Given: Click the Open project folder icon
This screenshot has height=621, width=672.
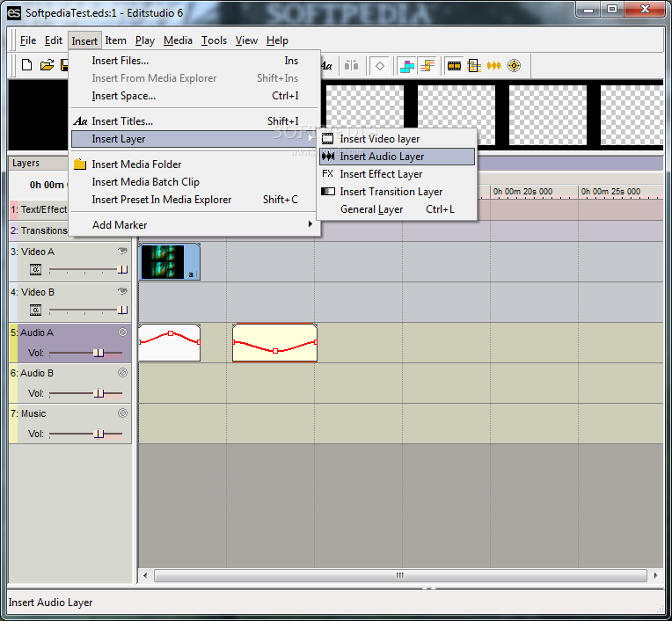Looking at the screenshot, I should [47, 65].
